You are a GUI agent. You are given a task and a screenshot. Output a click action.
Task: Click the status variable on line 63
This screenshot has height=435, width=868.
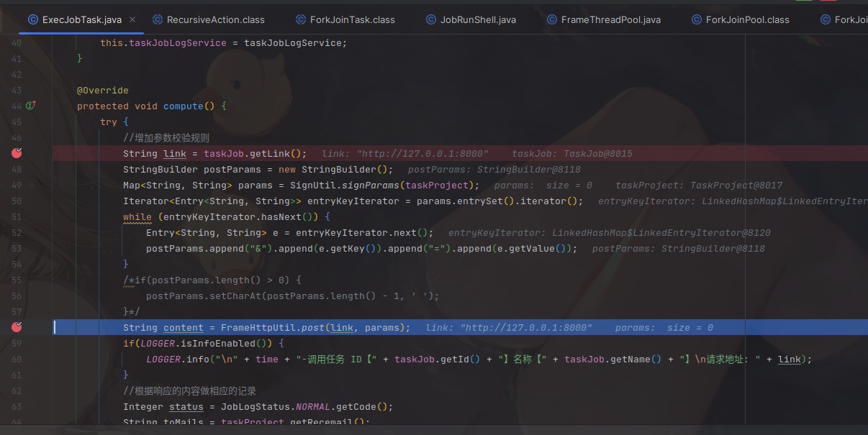point(186,406)
